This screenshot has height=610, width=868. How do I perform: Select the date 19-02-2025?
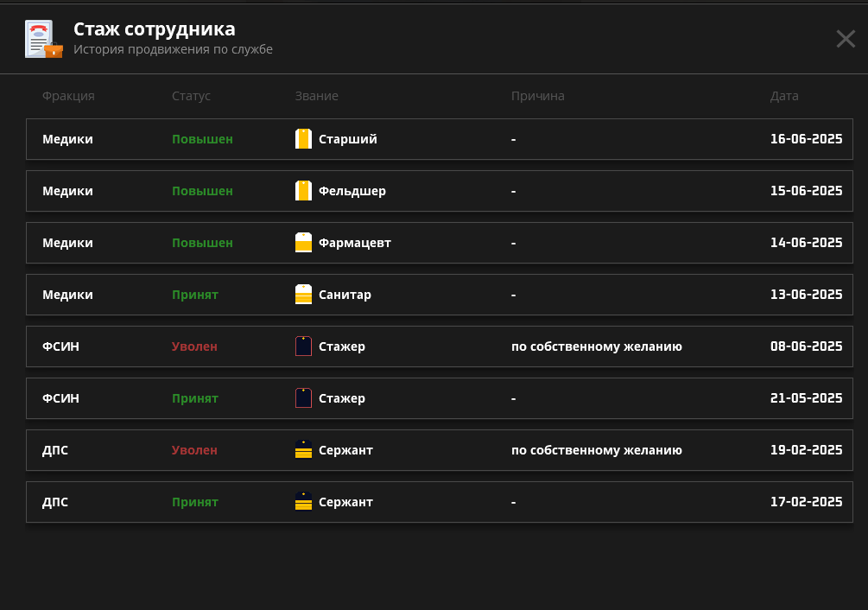point(806,450)
